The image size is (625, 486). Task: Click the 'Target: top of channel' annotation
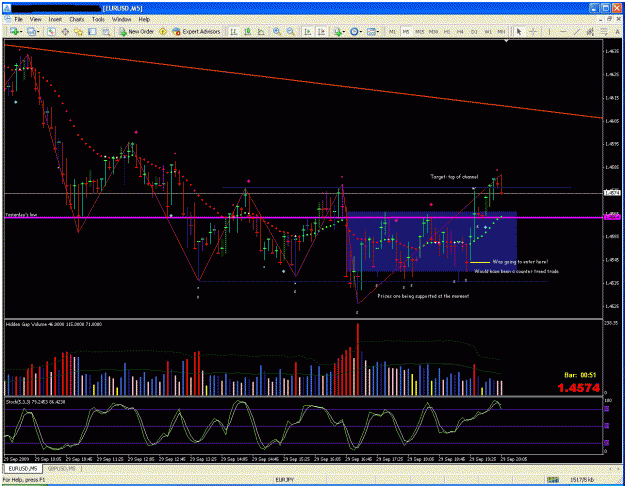454,177
